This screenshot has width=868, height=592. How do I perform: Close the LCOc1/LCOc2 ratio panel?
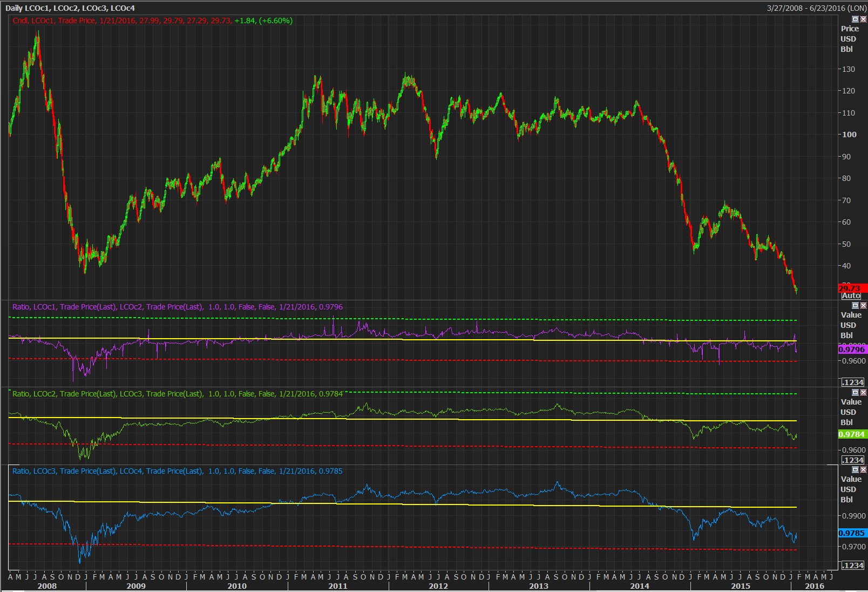863,306
